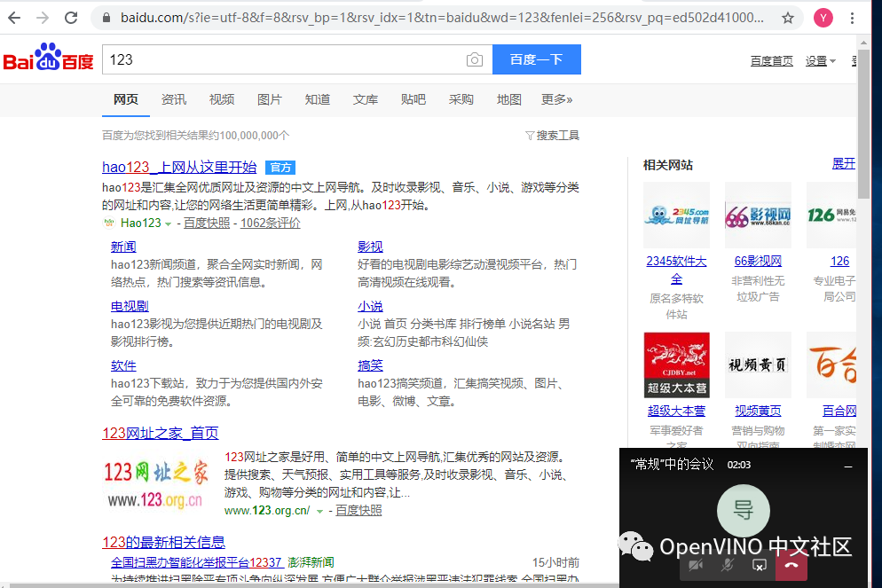Open Chrome's three-dot menu

[x=852, y=18]
